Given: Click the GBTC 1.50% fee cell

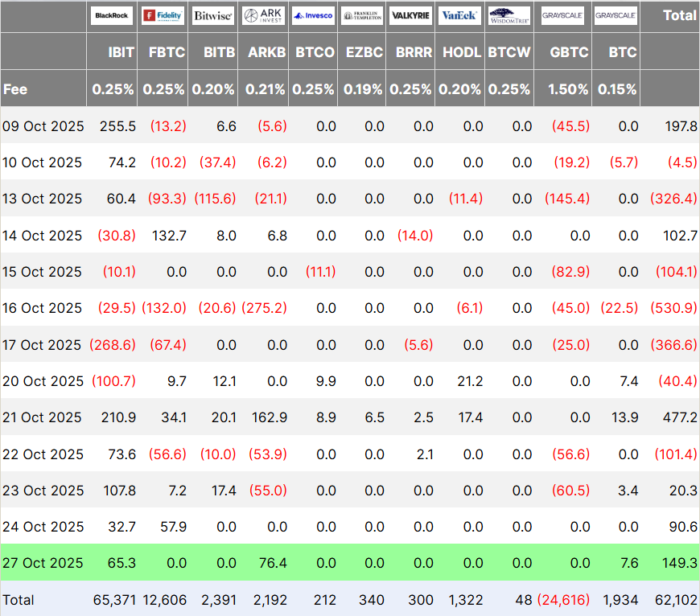Looking at the screenshot, I should (x=568, y=89).
